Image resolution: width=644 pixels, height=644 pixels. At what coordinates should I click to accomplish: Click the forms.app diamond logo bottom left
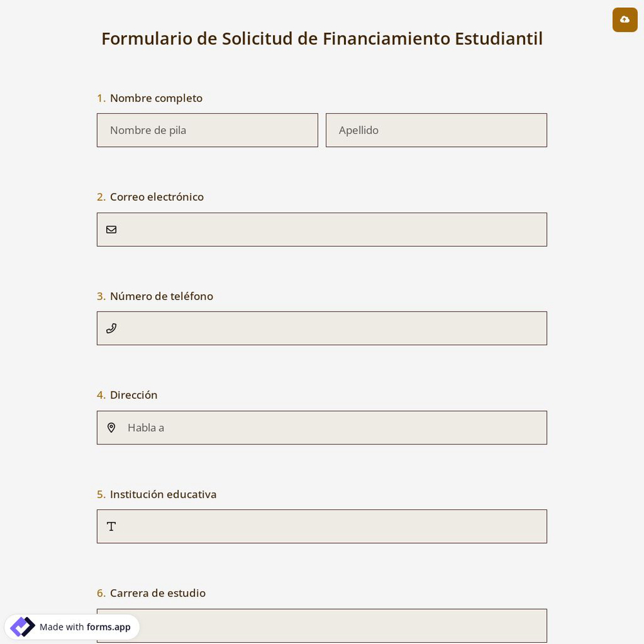[x=23, y=627]
